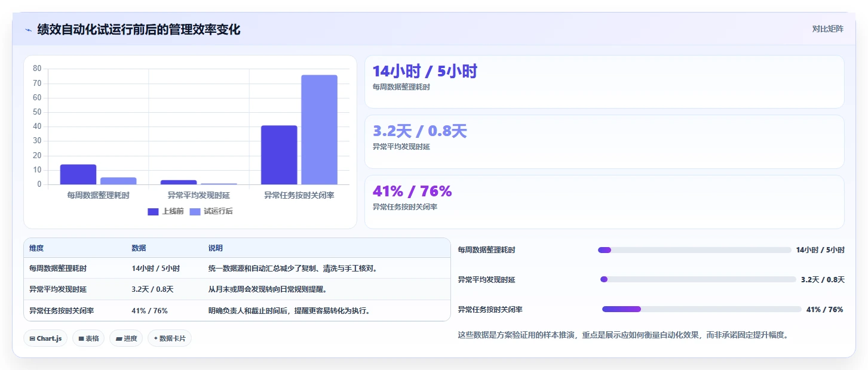Click the 异常任务按时关闭率 progress bar
This screenshot has width=868, height=370.
pos(701,309)
